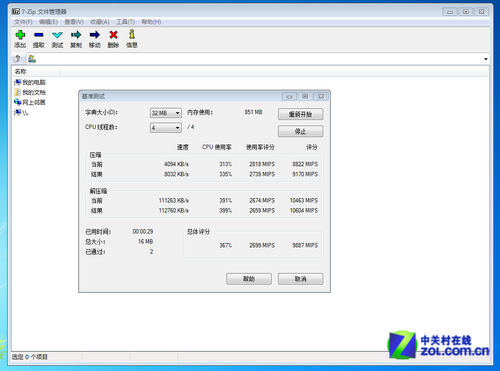Maximize the benchmark dialog window
This screenshot has height=371, width=500.
click(x=305, y=96)
